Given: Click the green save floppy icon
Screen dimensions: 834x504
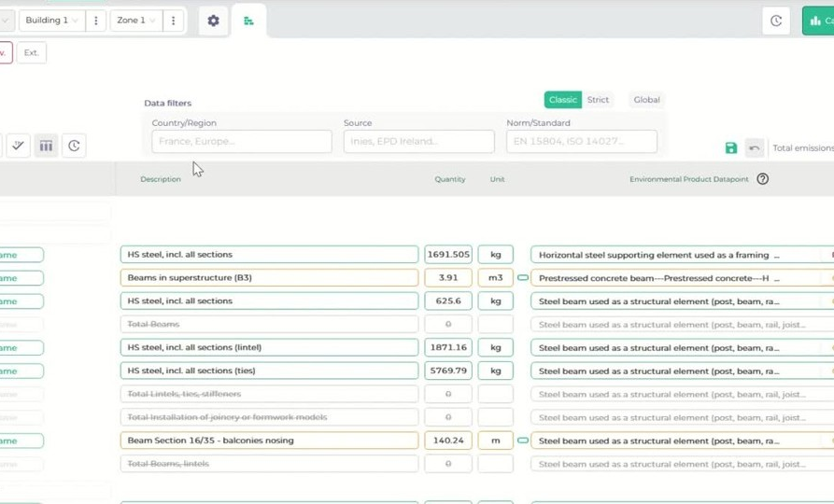Looking at the screenshot, I should 731,147.
